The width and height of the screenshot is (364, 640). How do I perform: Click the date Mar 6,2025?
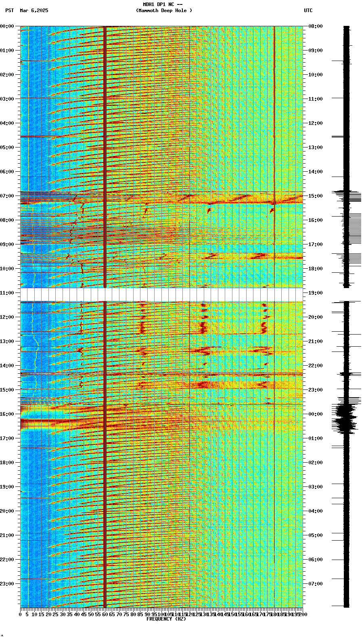click(x=34, y=11)
